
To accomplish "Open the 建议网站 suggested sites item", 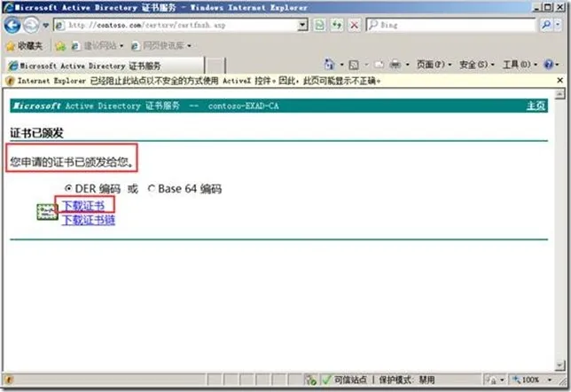I will click(x=98, y=46).
